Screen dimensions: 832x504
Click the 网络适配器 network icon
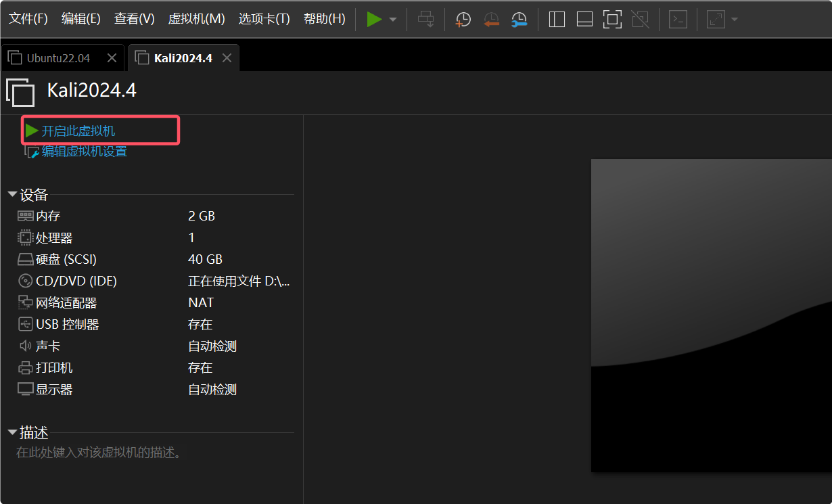click(x=26, y=302)
